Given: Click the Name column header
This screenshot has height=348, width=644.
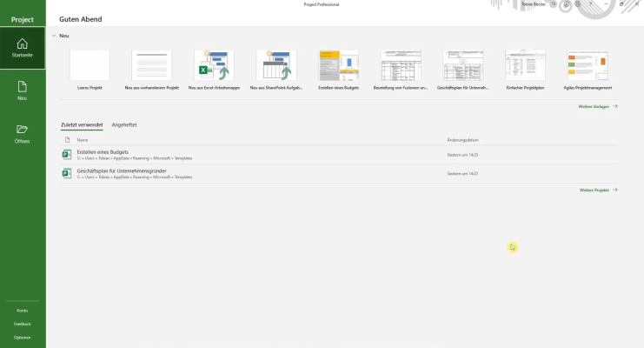Looking at the screenshot, I should coord(83,140).
